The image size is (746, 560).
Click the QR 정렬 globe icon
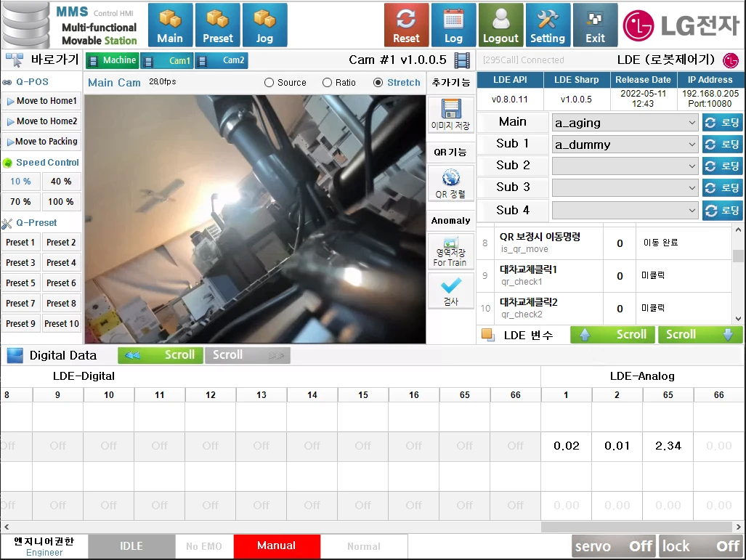pyautogui.click(x=450, y=183)
